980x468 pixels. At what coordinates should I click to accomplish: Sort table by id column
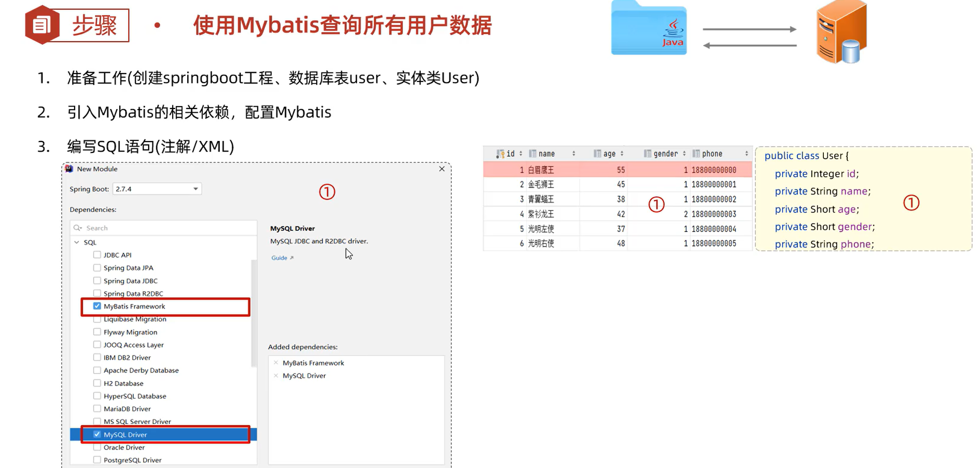521,154
